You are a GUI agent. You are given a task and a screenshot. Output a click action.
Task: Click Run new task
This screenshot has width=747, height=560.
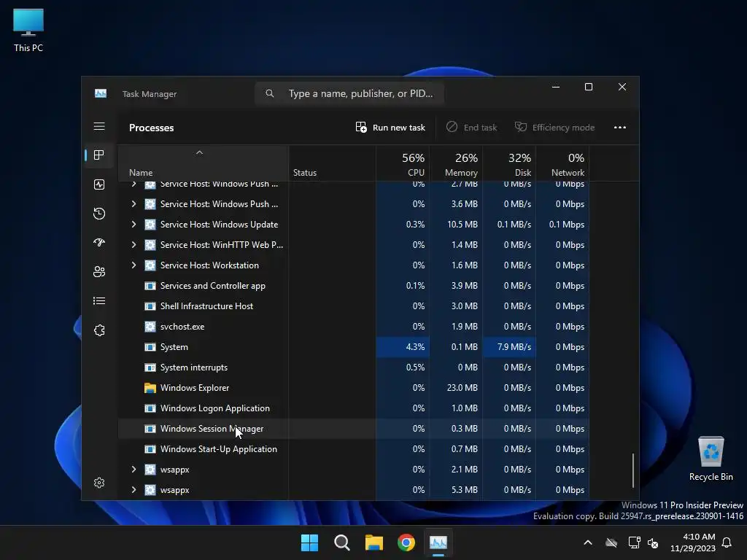click(x=390, y=127)
